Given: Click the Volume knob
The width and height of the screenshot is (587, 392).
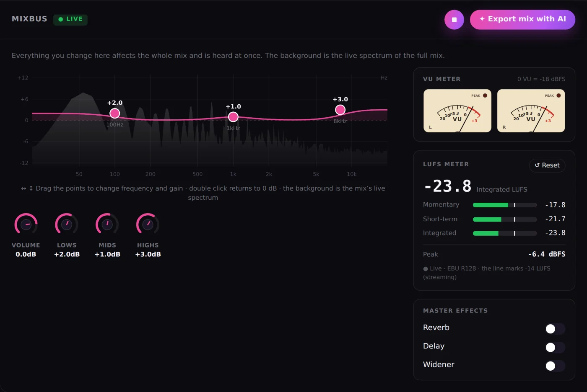Looking at the screenshot, I should (26, 224).
